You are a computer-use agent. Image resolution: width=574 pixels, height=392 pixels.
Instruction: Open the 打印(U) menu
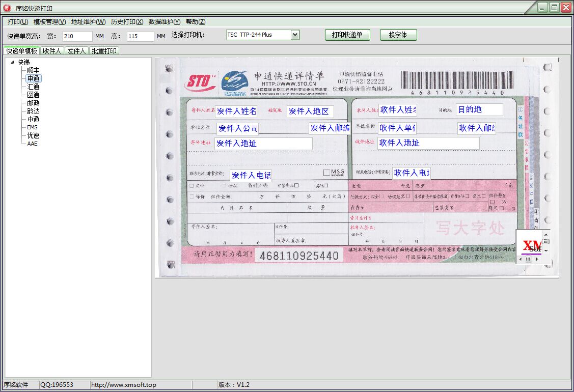17,22
